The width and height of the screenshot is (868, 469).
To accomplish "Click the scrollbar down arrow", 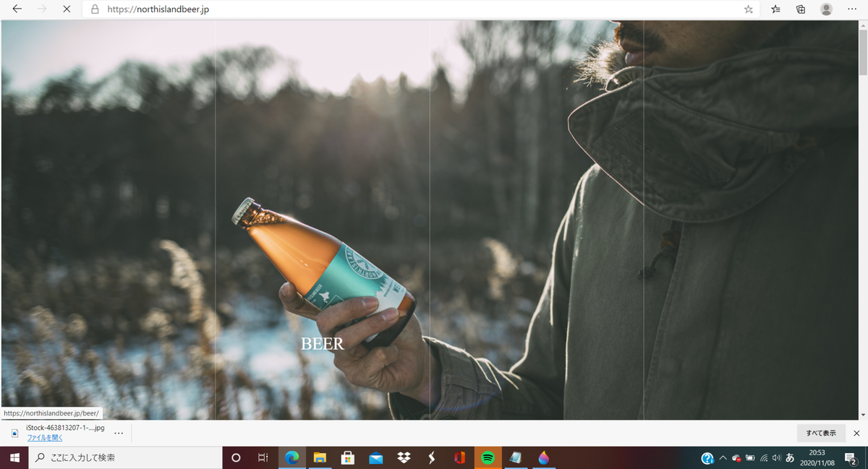I will point(862,415).
